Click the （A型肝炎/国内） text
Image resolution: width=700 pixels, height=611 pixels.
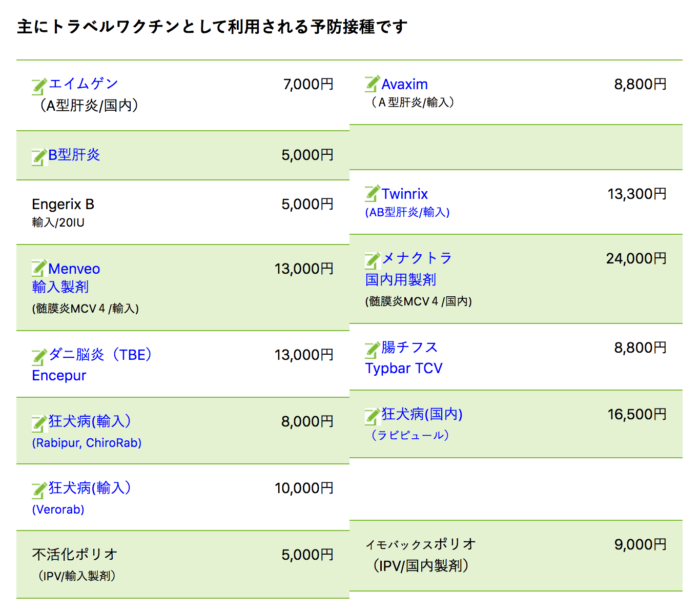pos(89,106)
